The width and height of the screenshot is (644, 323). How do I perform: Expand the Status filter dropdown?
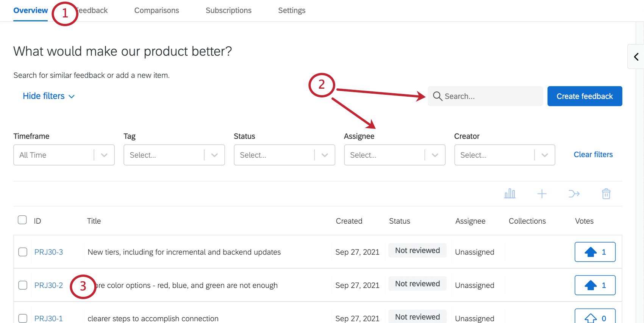coord(284,155)
